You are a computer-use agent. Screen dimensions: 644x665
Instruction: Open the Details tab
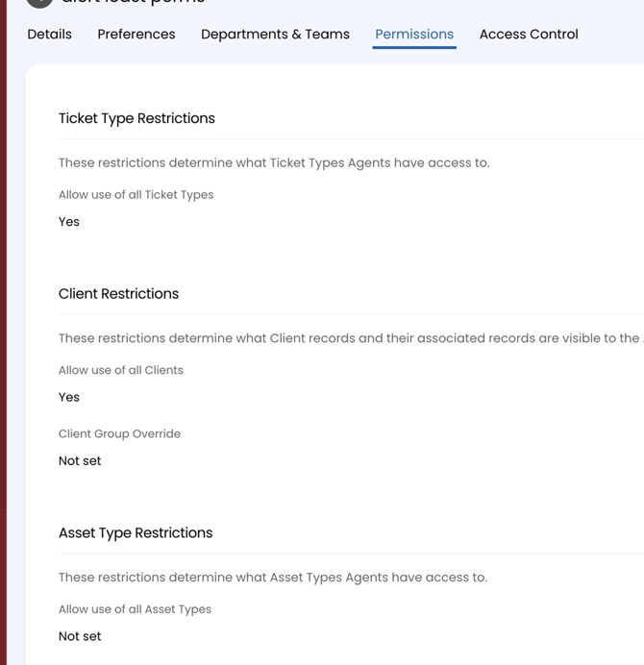point(50,34)
